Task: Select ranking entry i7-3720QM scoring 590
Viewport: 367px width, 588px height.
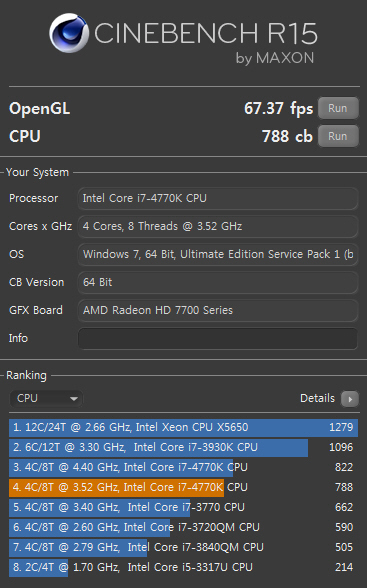Action: (x=183, y=528)
